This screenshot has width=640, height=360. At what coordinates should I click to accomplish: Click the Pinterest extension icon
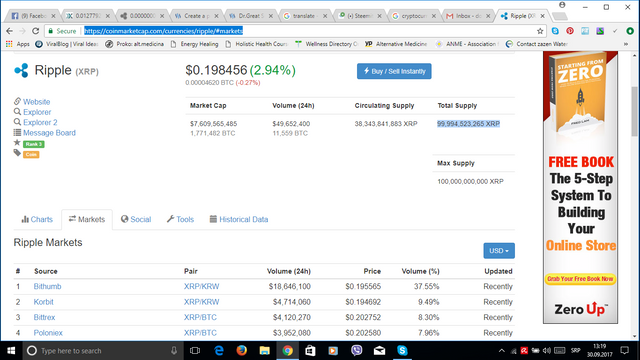(x=570, y=31)
